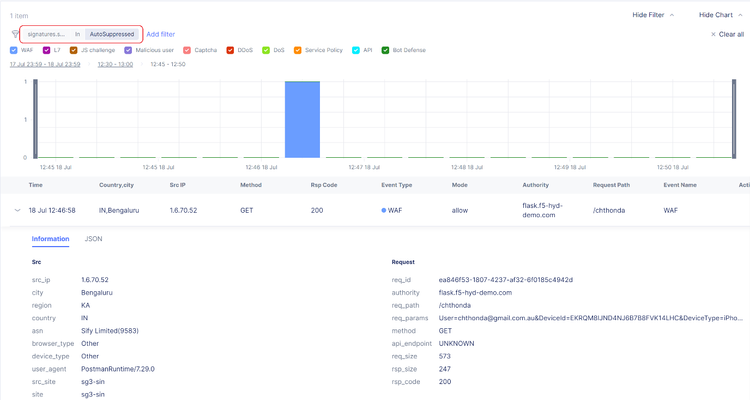Click the req_params value starting User=chthonda

point(591,318)
